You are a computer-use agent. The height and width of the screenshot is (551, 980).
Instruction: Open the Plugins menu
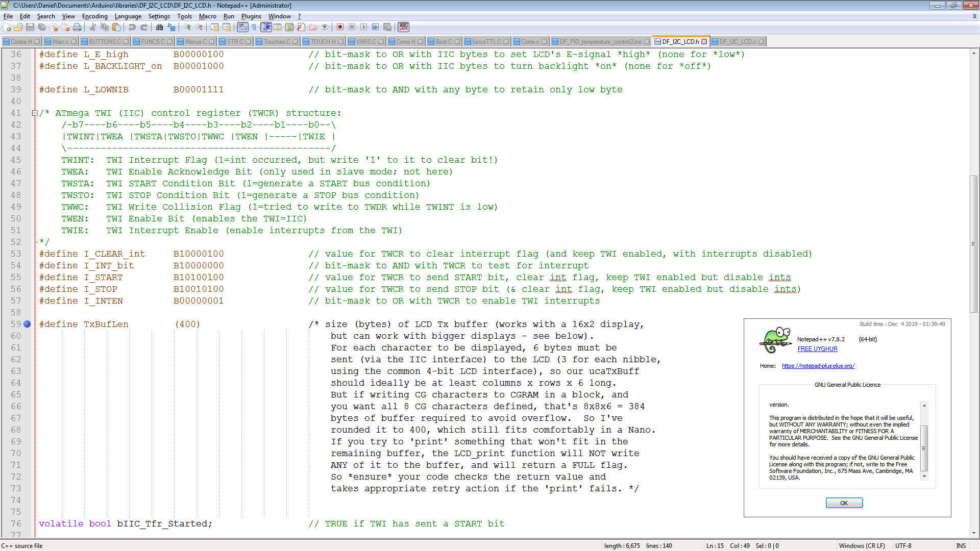click(251, 16)
